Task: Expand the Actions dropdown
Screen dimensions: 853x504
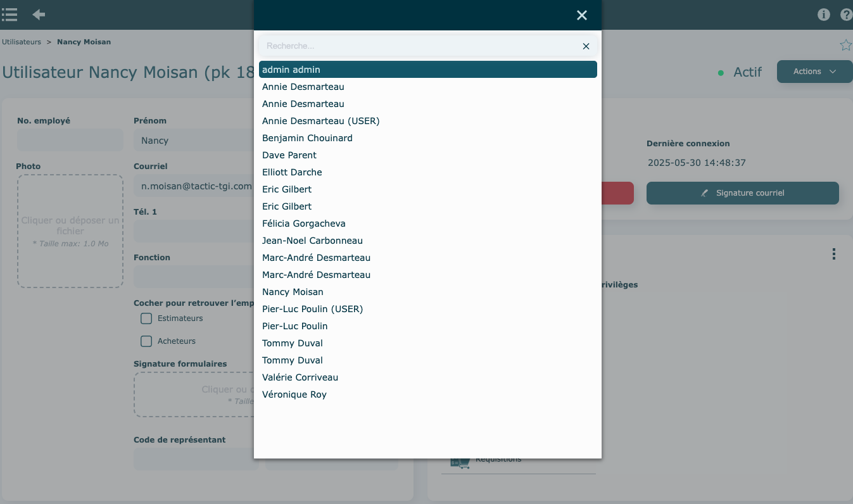Action: (x=814, y=72)
